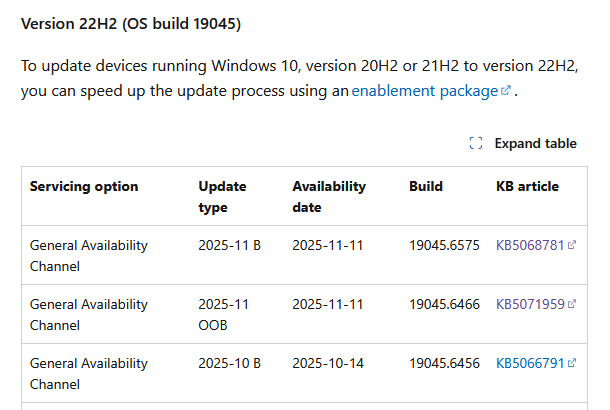Click the external-link icon next to KB5071959

572,304
